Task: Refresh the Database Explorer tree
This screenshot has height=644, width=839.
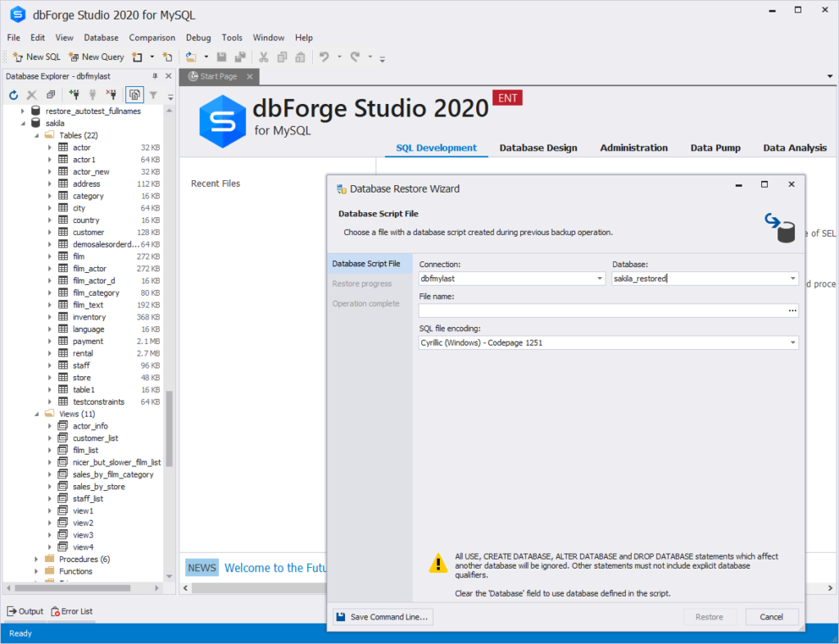Action: (14, 94)
